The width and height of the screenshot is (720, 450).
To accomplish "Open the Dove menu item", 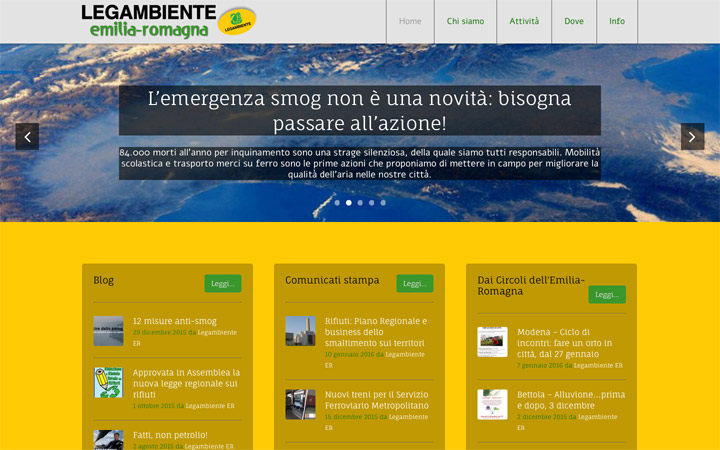I will click(574, 21).
